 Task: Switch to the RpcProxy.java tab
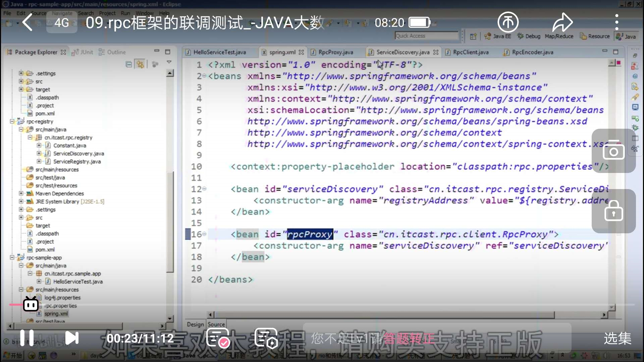click(332, 52)
